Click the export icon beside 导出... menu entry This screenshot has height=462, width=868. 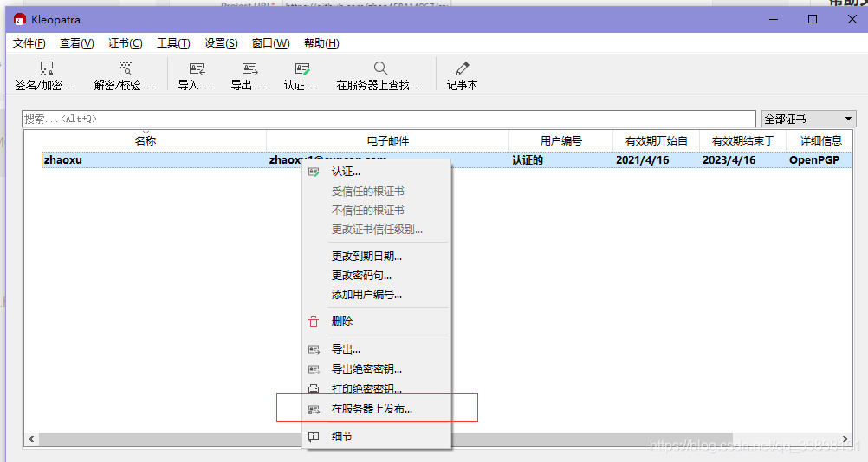(314, 349)
